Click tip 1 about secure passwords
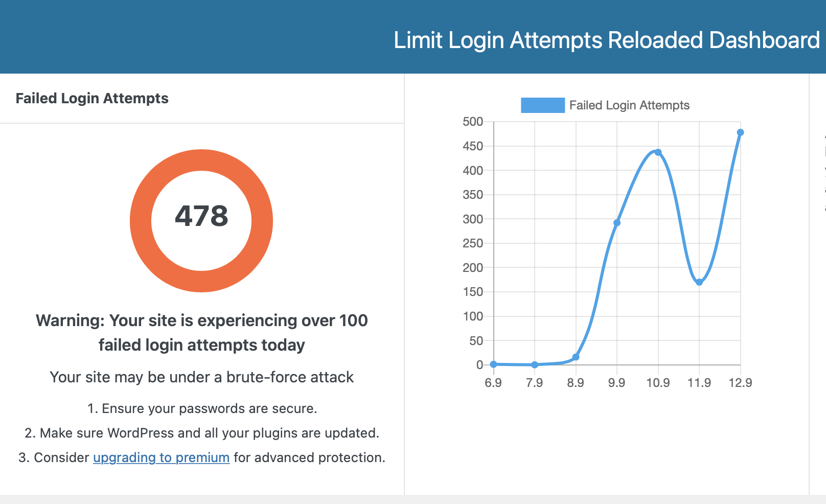The image size is (826, 504). pyautogui.click(x=202, y=408)
